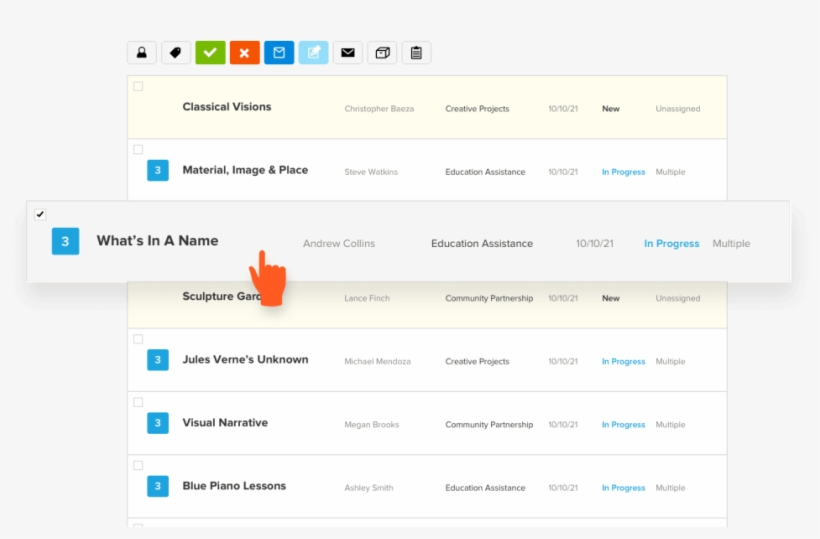Click the 3 badge beside Jules Verne's Unknown
Image resolution: width=820 pixels, height=539 pixels.
[157, 360]
